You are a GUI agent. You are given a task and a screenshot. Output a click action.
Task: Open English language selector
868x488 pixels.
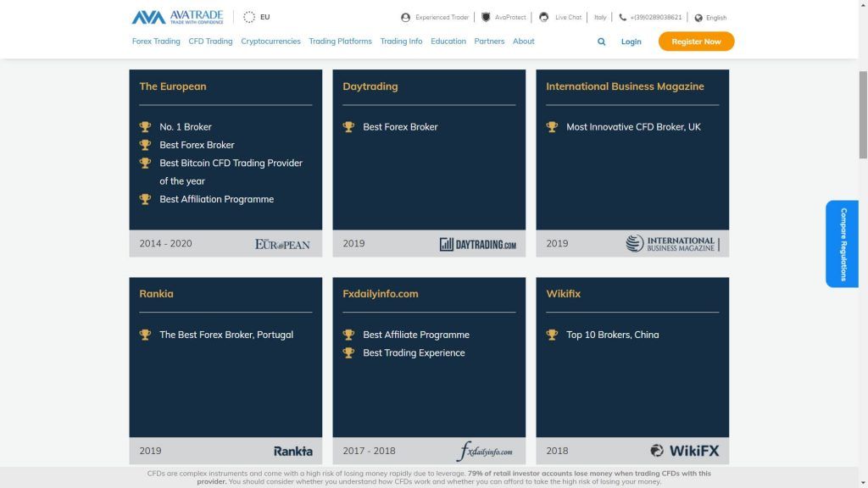point(716,18)
